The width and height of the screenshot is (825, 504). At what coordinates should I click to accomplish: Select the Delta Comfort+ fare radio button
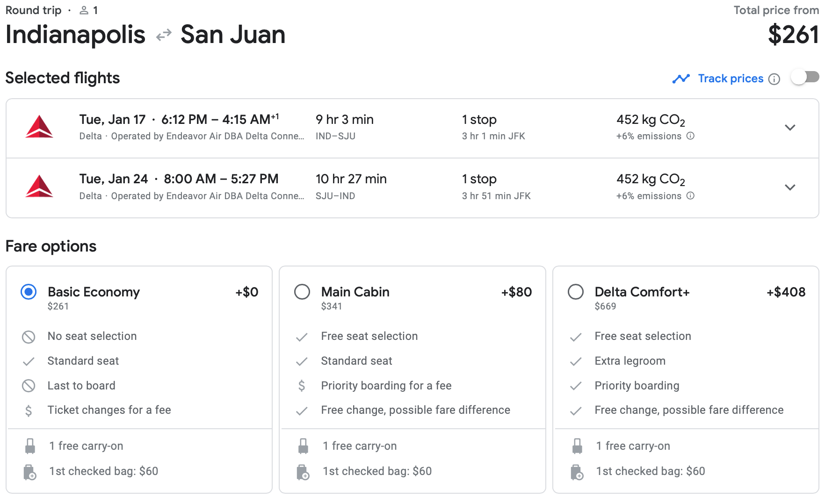(576, 292)
